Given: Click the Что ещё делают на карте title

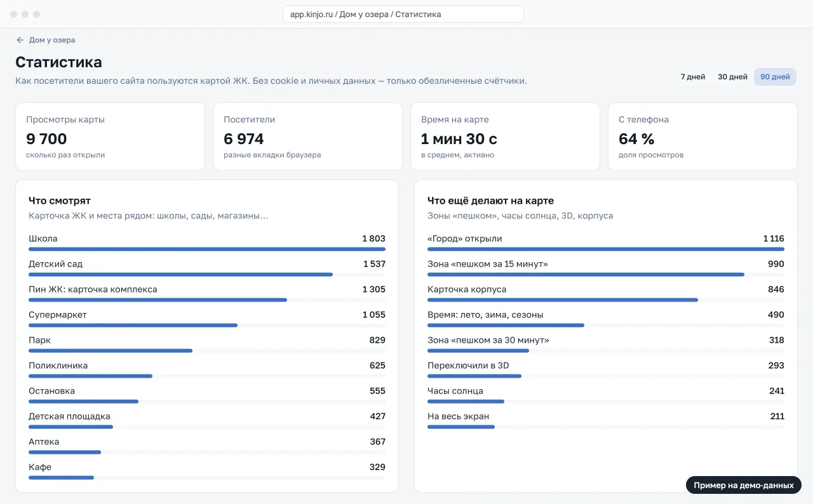Looking at the screenshot, I should pyautogui.click(x=491, y=201).
